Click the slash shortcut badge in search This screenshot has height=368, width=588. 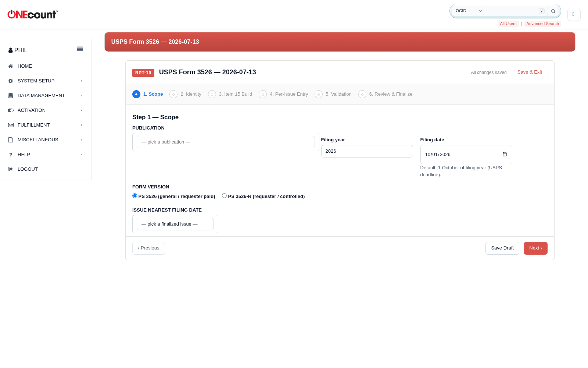tap(542, 11)
